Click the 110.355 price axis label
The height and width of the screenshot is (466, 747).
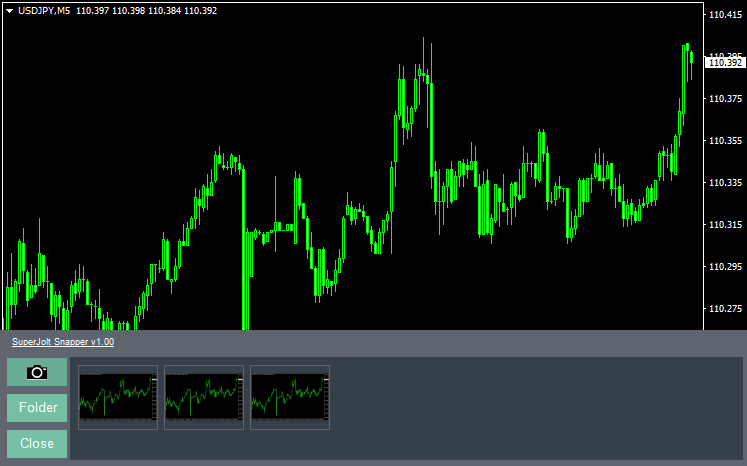point(724,141)
